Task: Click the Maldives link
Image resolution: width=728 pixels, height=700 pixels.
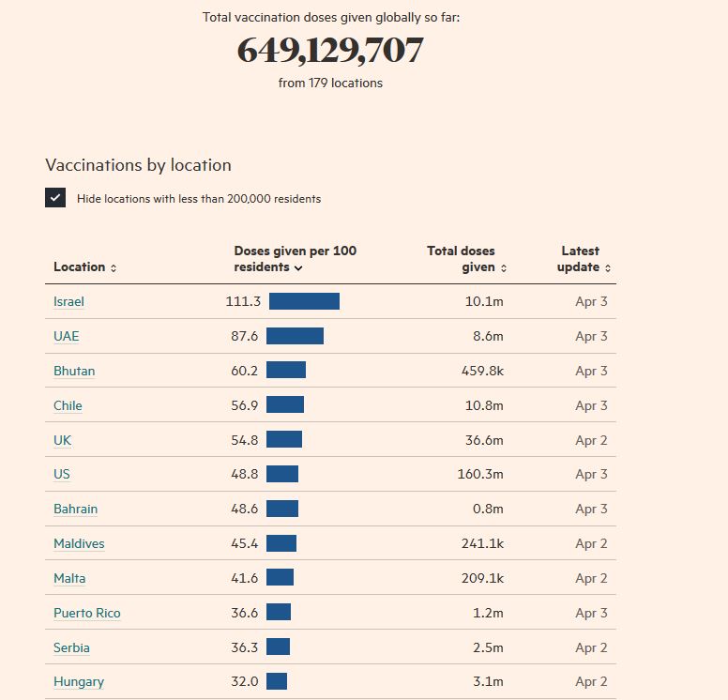Action: pyautogui.click(x=79, y=543)
